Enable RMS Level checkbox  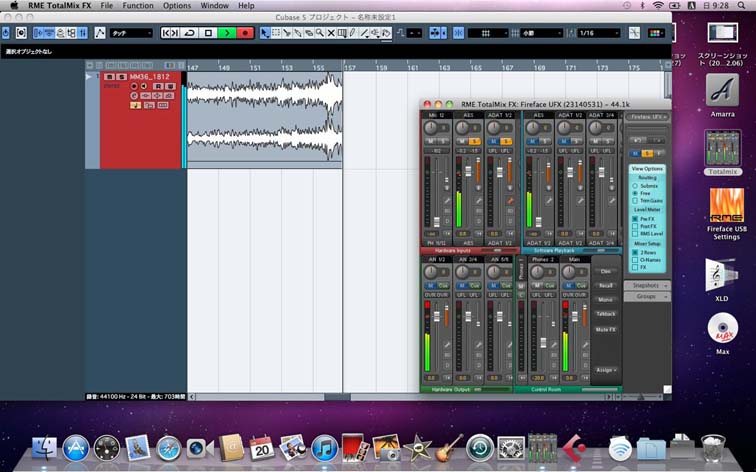pos(635,234)
